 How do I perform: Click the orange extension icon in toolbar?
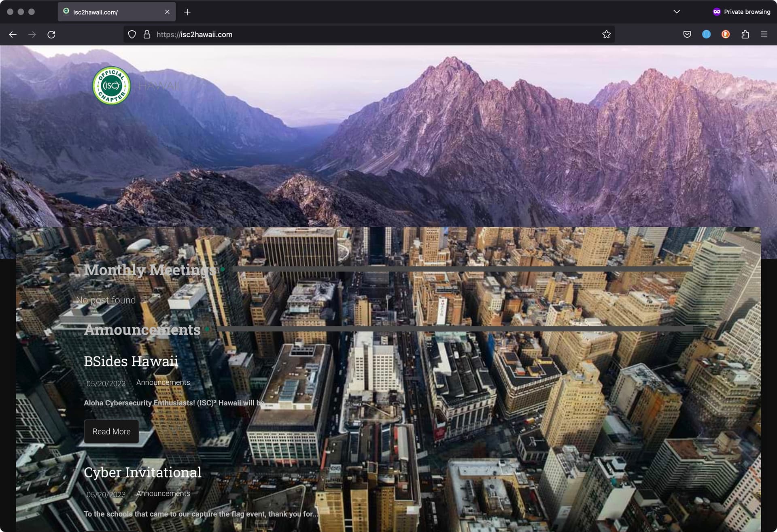pyautogui.click(x=726, y=34)
